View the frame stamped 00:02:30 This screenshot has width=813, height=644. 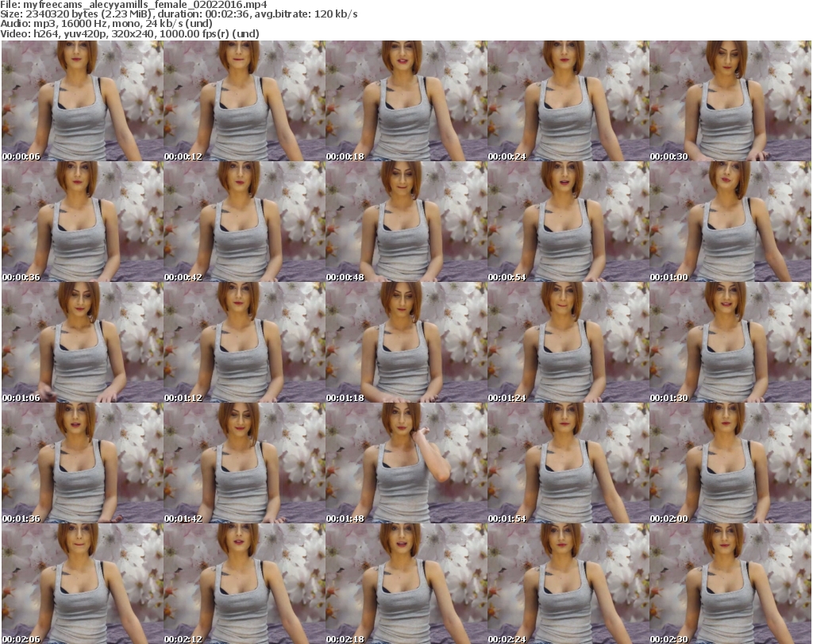point(730,584)
